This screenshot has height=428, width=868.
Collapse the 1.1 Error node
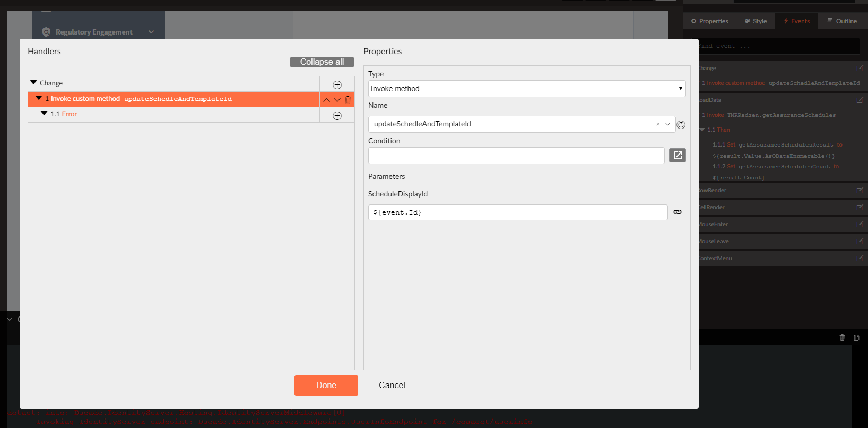(44, 114)
